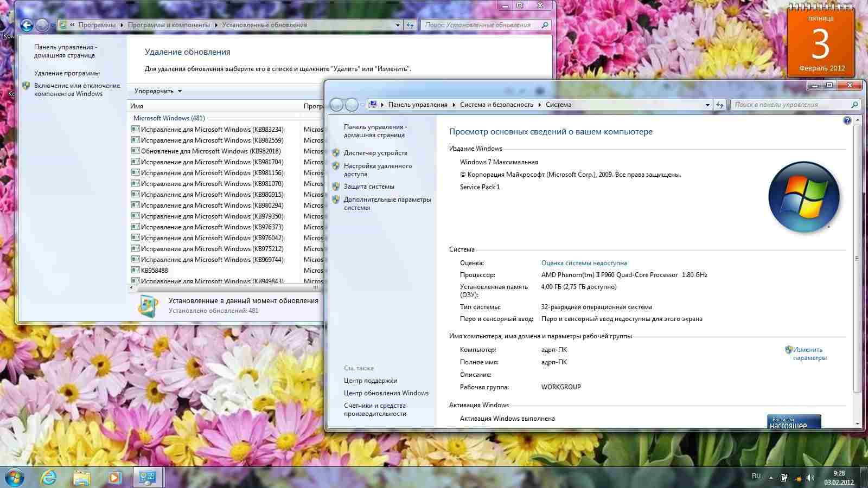
Task: Click search box Поиск: Установленные обновления
Action: pyautogui.click(x=486, y=25)
